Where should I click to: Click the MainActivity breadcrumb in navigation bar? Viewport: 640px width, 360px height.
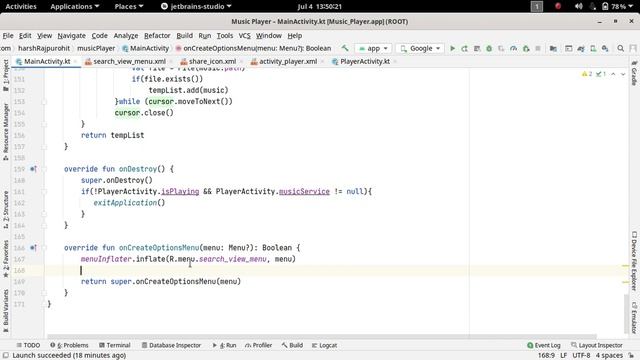click(x=146, y=48)
